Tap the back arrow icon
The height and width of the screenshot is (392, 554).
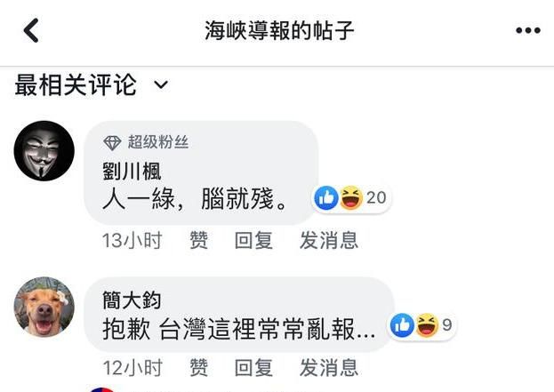point(31,30)
